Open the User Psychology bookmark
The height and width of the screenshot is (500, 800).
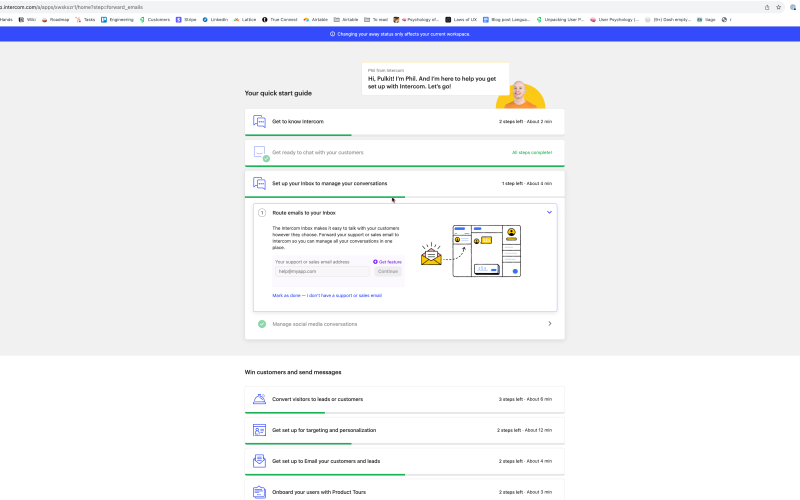coord(614,19)
